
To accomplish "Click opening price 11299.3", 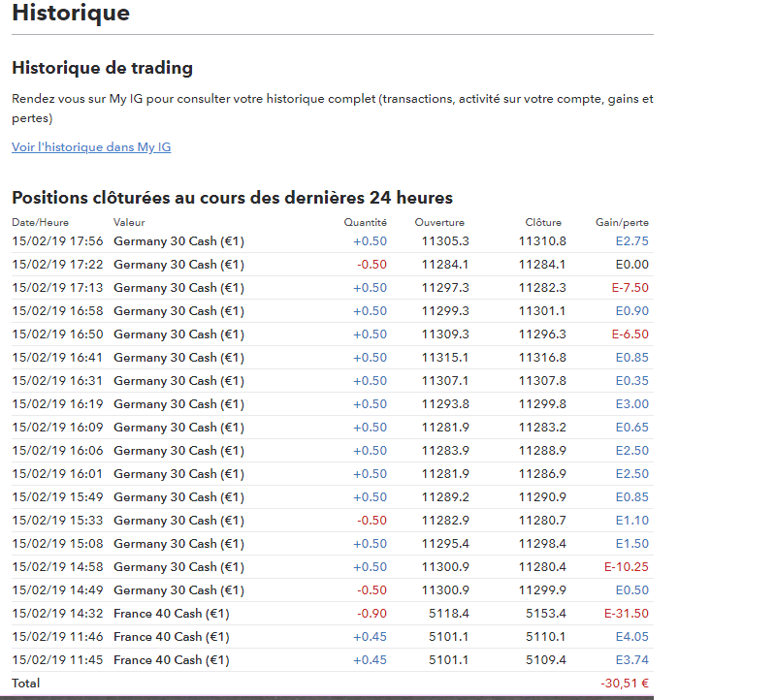I will point(445,310).
